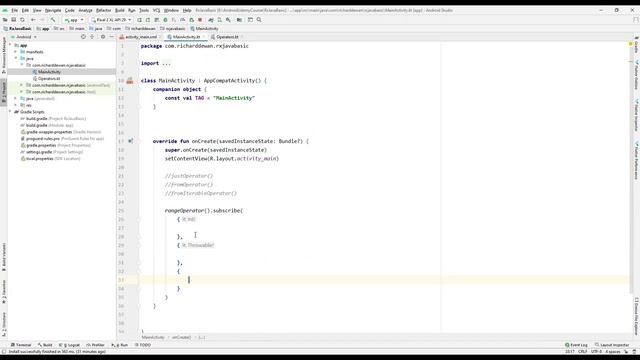Expand the collapsed import statement

click(x=166, y=63)
